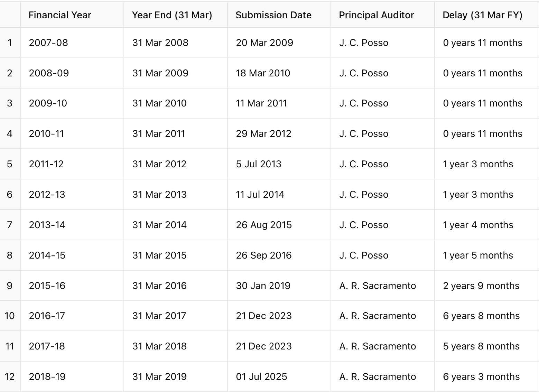Select A. R. Sacramento in the 2017-18 row
This screenshot has width=539, height=392.
378,346
